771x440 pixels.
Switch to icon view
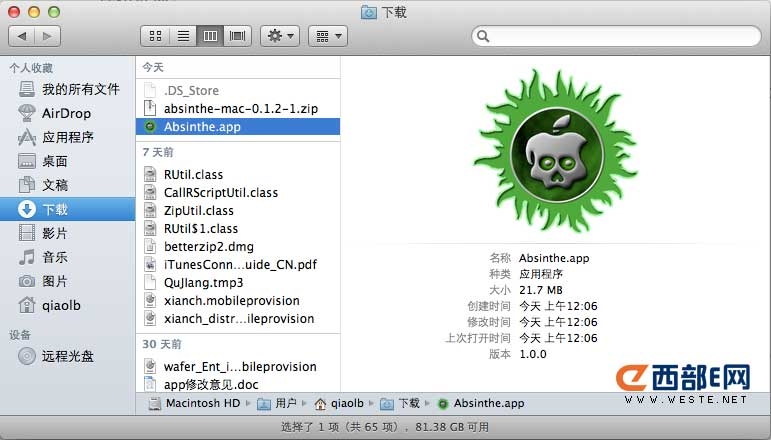(x=155, y=36)
